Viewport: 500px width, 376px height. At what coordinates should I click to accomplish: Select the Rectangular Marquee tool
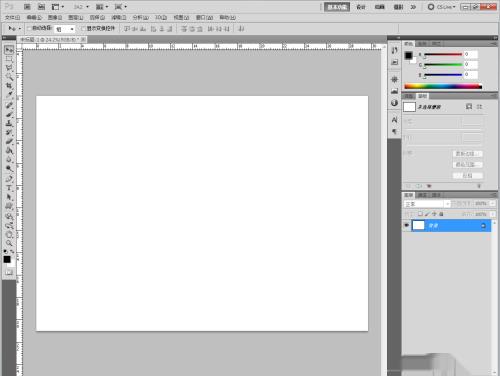[x=9, y=59]
